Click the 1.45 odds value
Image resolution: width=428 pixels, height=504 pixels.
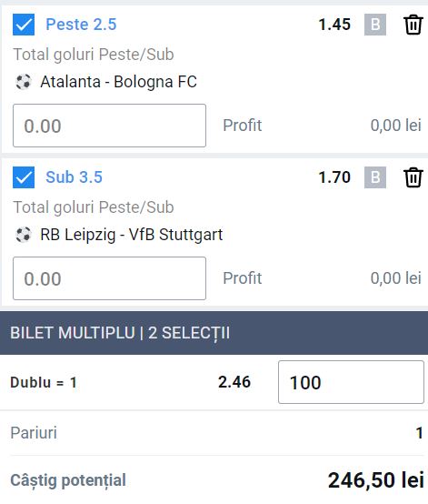point(334,25)
